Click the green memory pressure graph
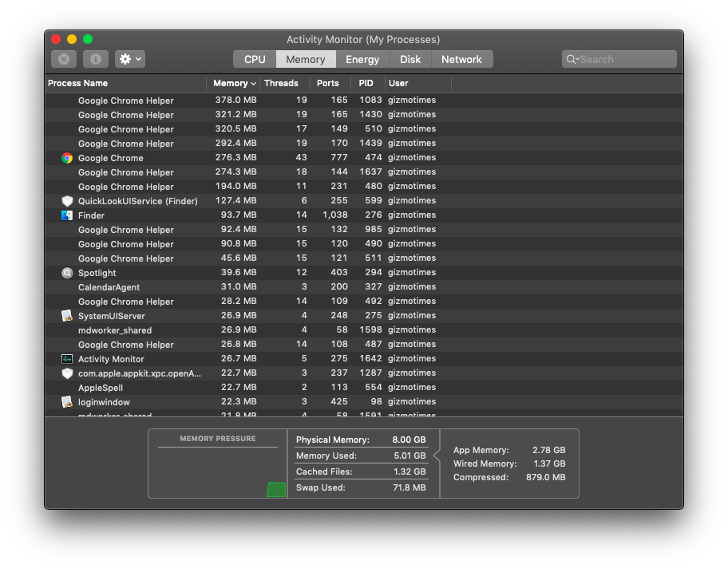Screen dimensions: 728x568 [x=276, y=489]
